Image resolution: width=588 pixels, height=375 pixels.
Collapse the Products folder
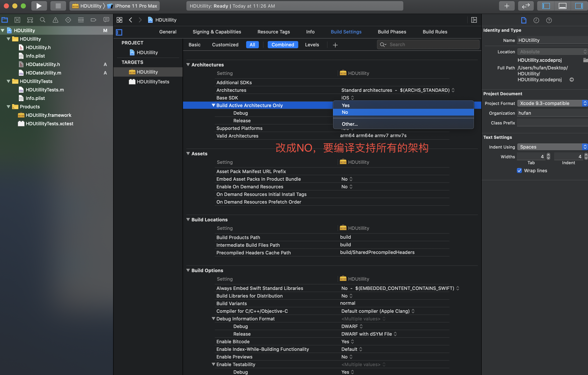(8, 107)
